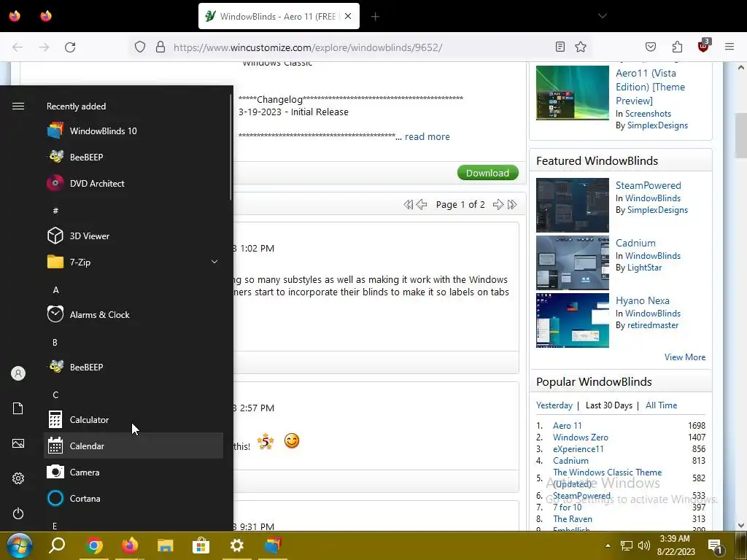Go to last comments page arrow
The height and width of the screenshot is (560, 747).
click(x=512, y=205)
